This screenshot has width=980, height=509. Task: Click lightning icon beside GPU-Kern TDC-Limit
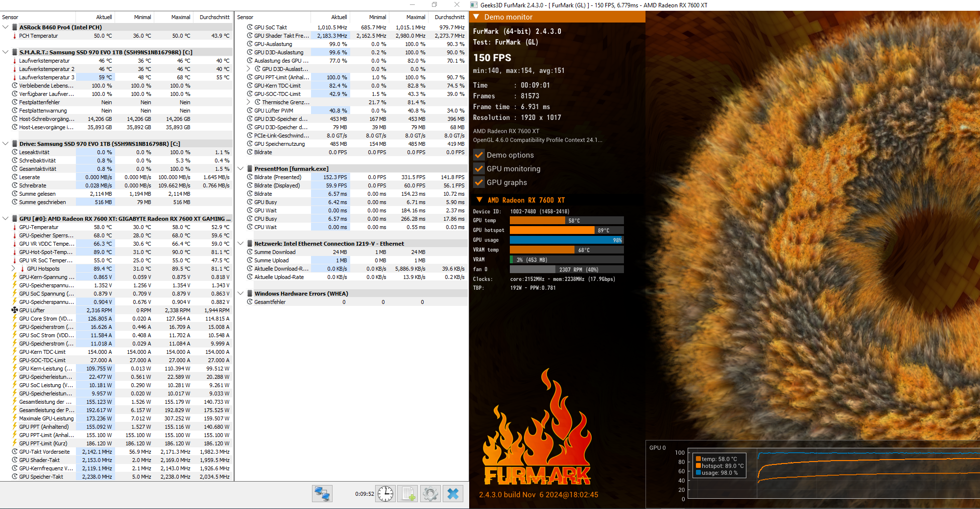click(x=15, y=352)
